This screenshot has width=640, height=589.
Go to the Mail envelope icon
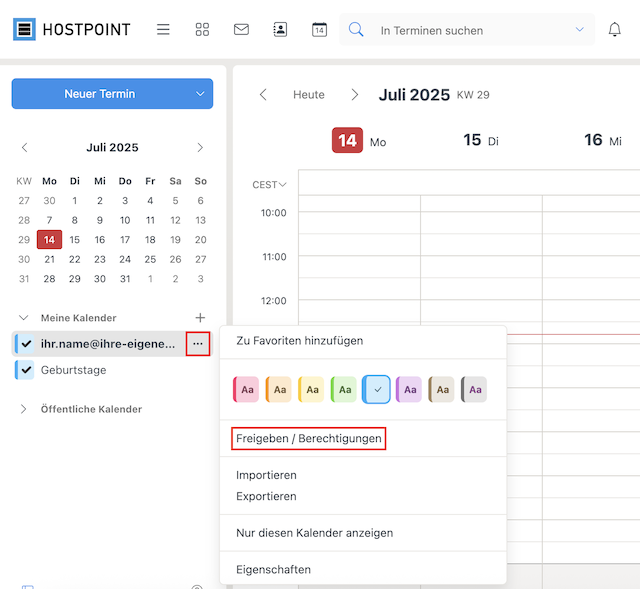pos(241,29)
